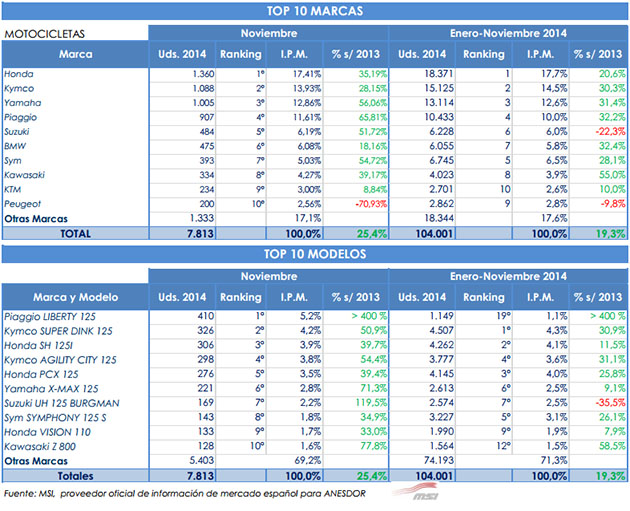Click Peugeot's red November change -70,93%

[x=371, y=204]
